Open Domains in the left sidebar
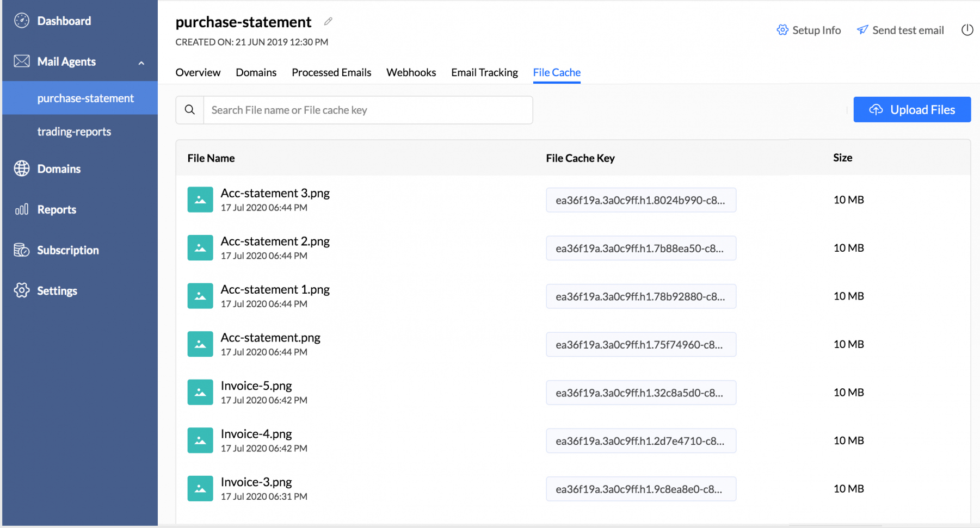 click(59, 169)
